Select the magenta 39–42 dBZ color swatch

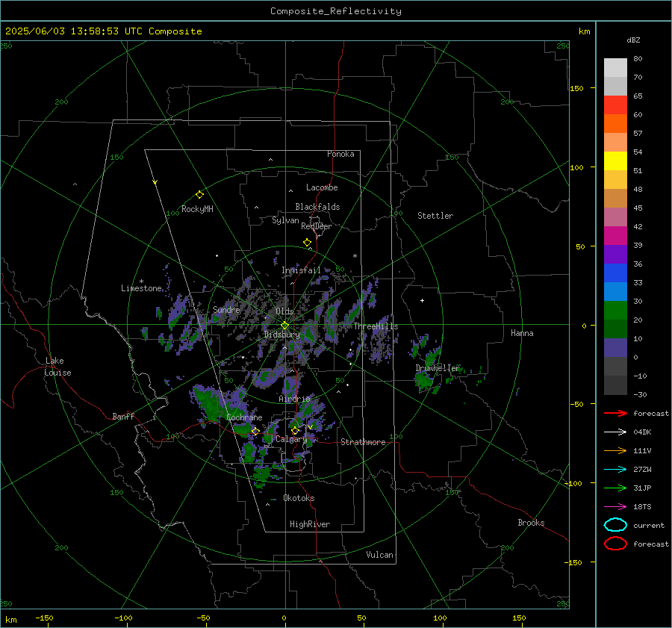615,236
